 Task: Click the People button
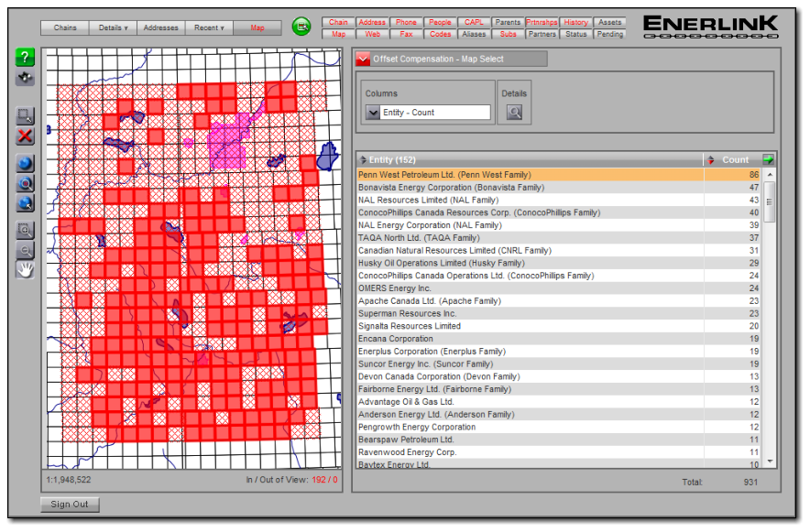(x=440, y=22)
